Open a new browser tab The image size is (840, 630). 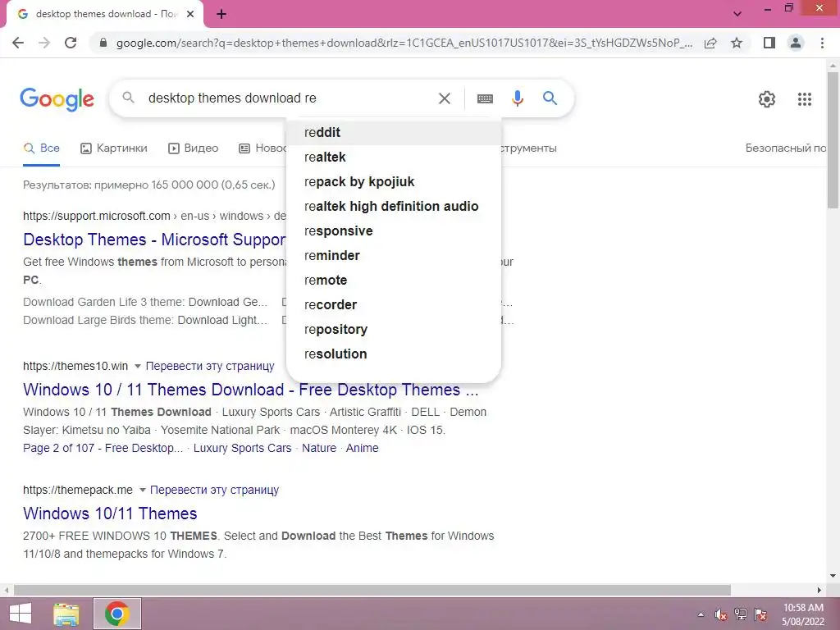tap(221, 15)
